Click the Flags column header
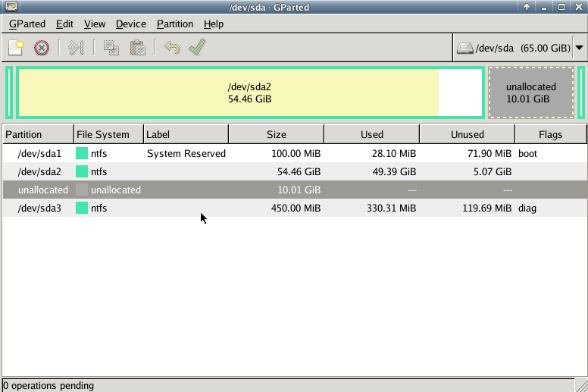The width and height of the screenshot is (588, 392). (550, 134)
